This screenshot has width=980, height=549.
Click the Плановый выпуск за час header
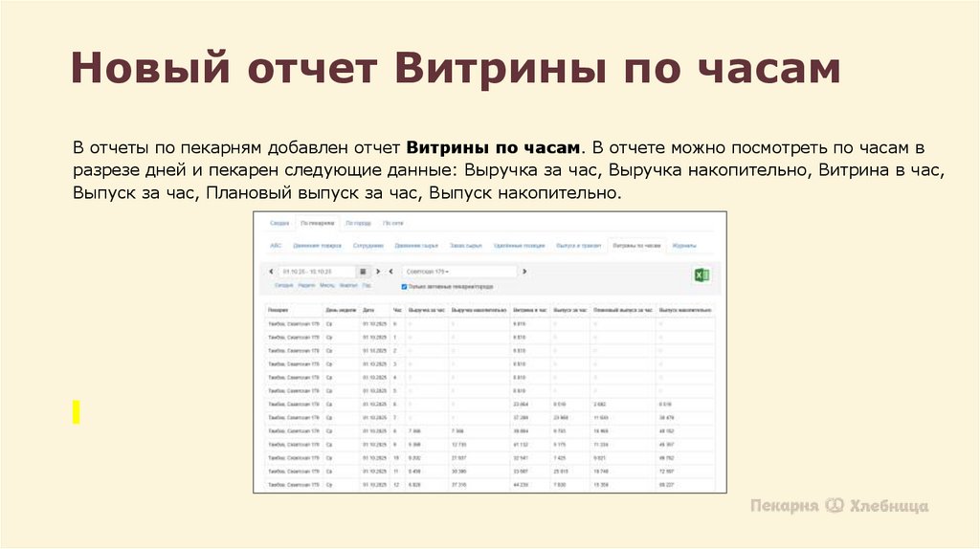pyautogui.click(x=622, y=310)
